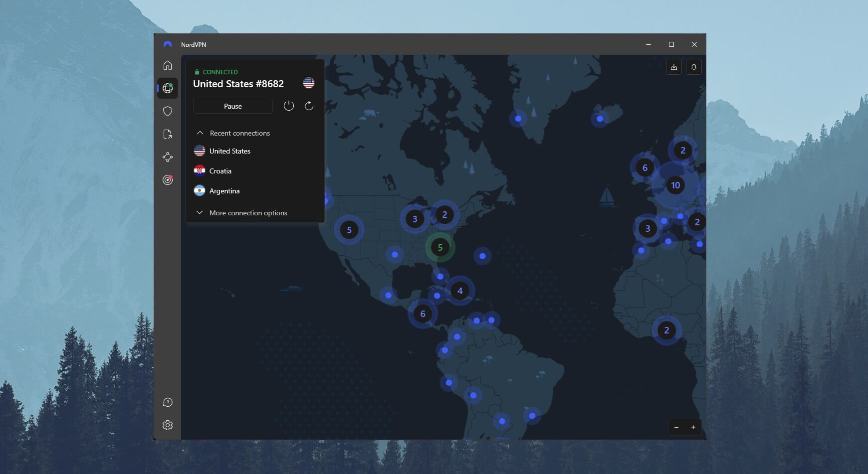Connect to Croatia from recent list

coord(255,171)
